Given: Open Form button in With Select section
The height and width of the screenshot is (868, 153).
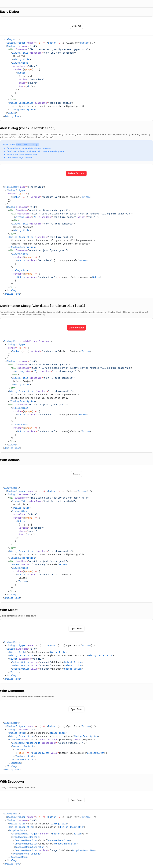Looking at the screenshot, I should pos(76,629).
